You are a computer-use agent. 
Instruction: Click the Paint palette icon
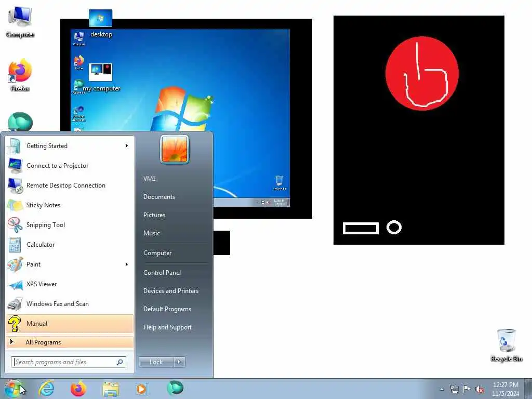[x=15, y=264]
